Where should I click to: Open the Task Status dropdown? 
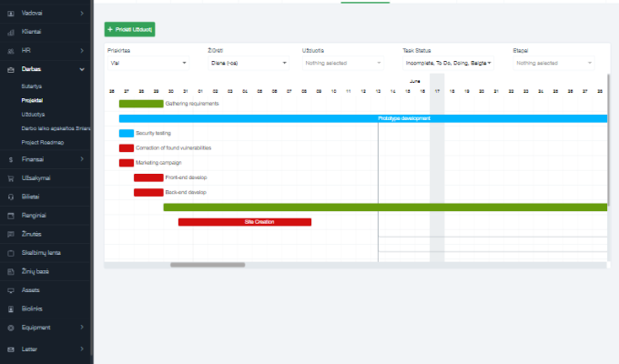pos(448,63)
